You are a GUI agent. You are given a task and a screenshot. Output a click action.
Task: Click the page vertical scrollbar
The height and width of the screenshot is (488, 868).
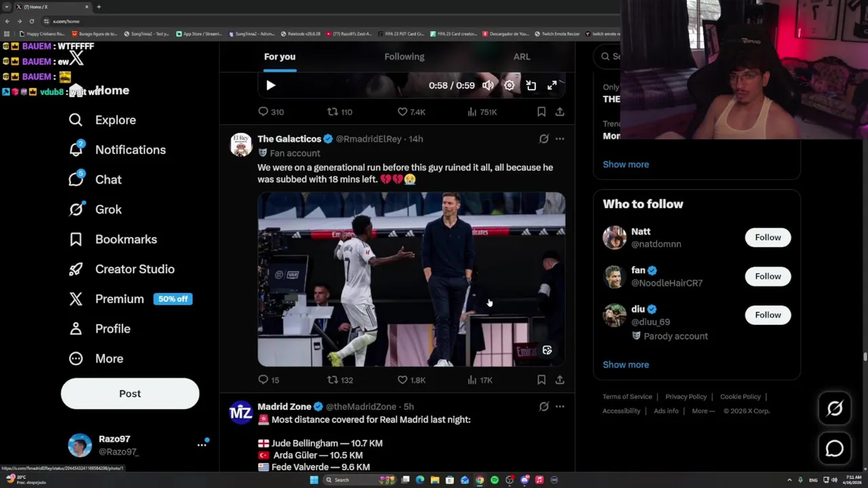(865, 357)
